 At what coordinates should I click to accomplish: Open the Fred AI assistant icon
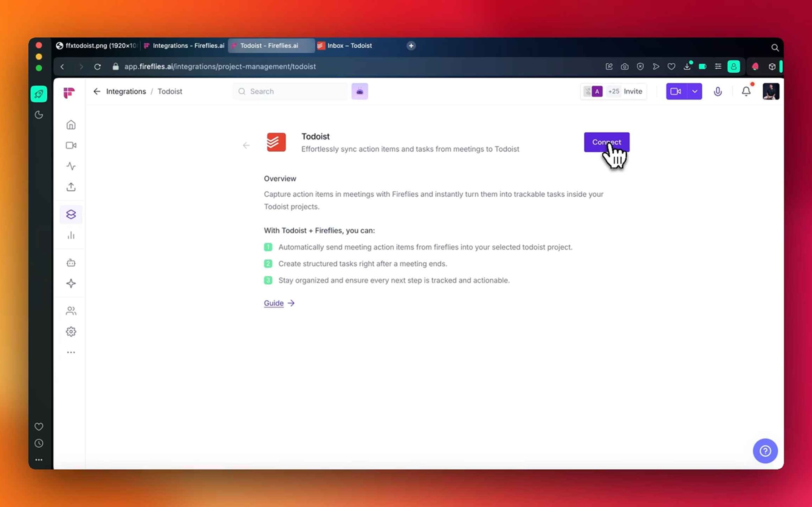point(360,91)
